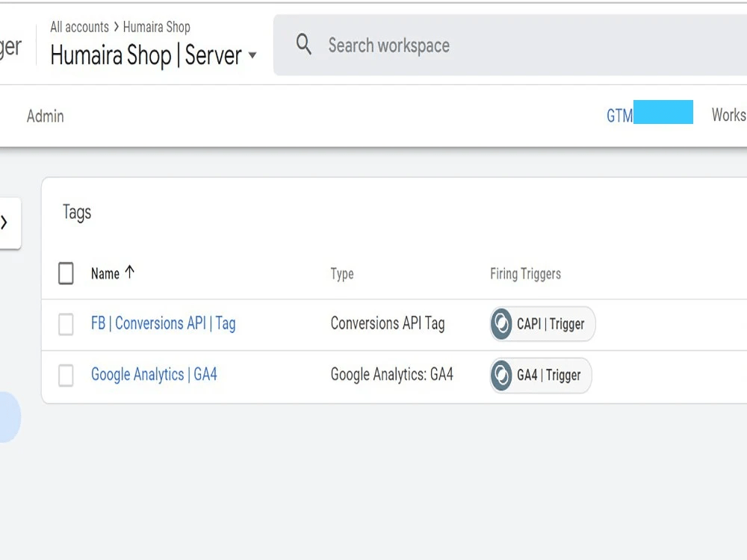The width and height of the screenshot is (747, 560).
Task: Switch to the Workspace tab
Action: [731, 116]
